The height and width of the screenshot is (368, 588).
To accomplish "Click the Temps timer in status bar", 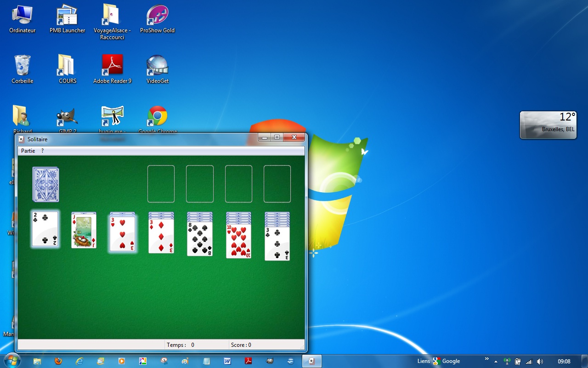I will 181,345.
